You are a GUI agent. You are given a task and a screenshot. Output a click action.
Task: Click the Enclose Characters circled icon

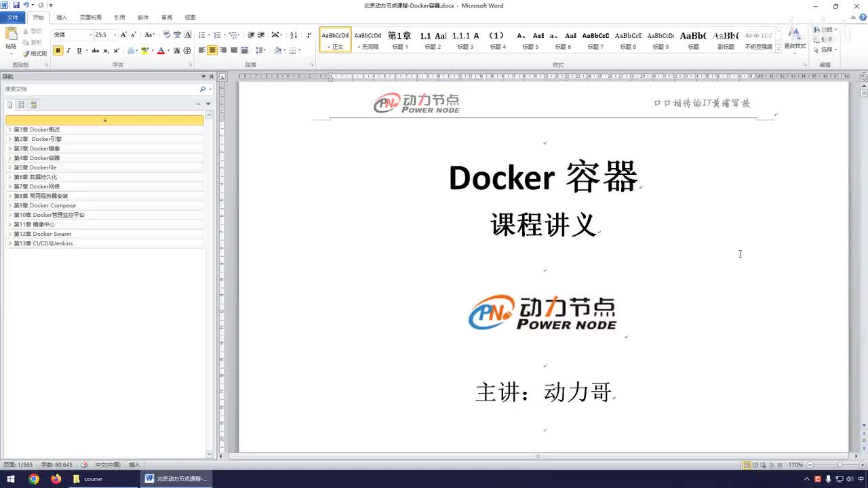tap(187, 51)
